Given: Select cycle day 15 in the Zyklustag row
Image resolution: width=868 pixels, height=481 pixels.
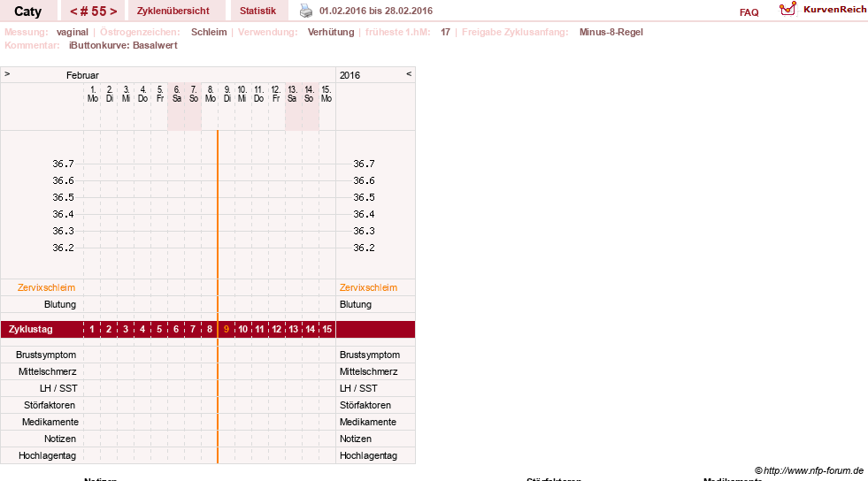Looking at the screenshot, I should coord(327,329).
